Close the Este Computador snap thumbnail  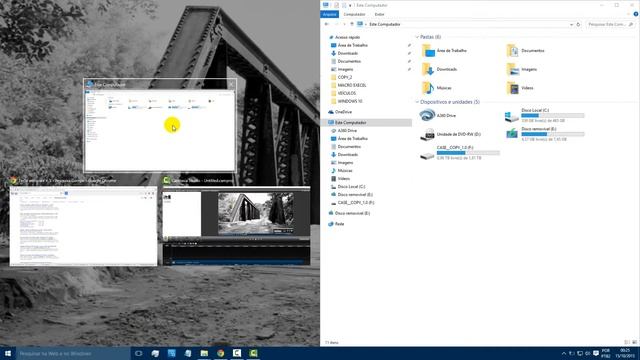pyautogui.click(x=232, y=84)
